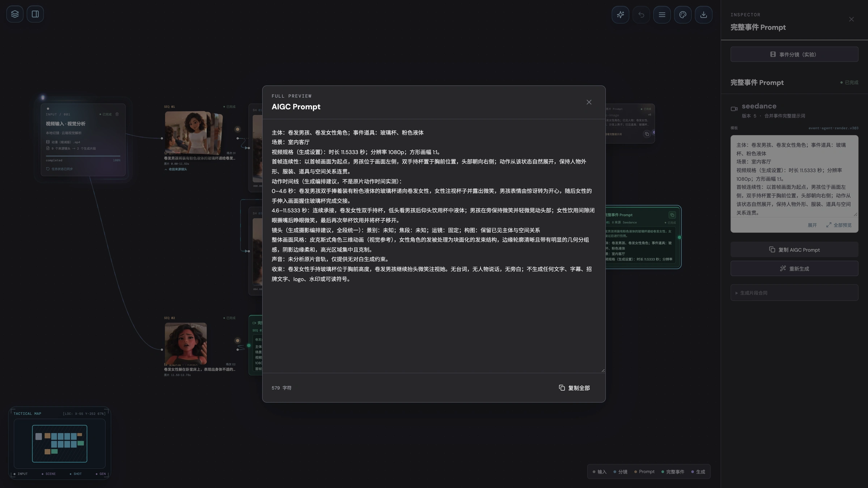Click the GEN legend in tactical map
Screen dimensions: 868x488
tap(101, 474)
